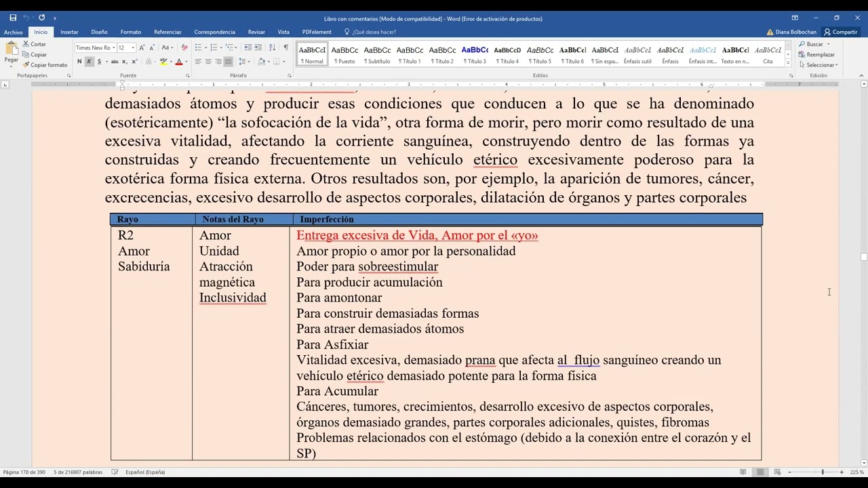Viewport: 868px width, 488px height.
Task: Toggle show paragraph marks (pilcrow)
Action: 285,47
